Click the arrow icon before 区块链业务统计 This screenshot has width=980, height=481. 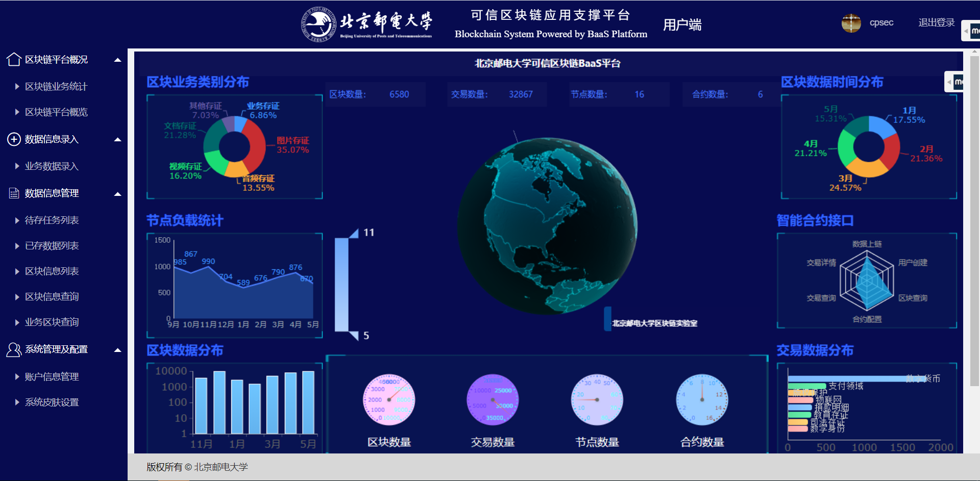point(17,87)
